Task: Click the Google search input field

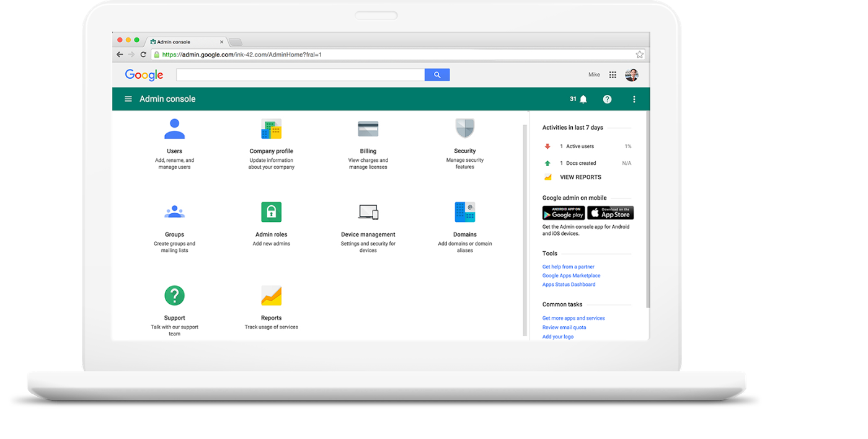Action: [300, 75]
